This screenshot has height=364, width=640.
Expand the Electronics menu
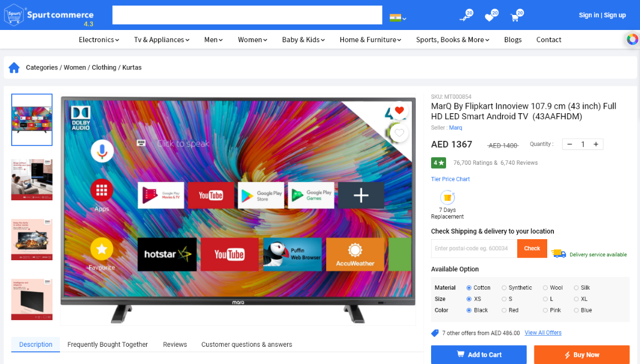click(x=99, y=39)
